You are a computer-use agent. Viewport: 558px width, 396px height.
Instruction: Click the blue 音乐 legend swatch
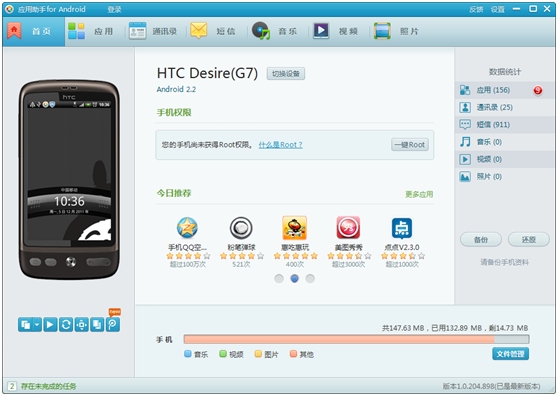188,354
